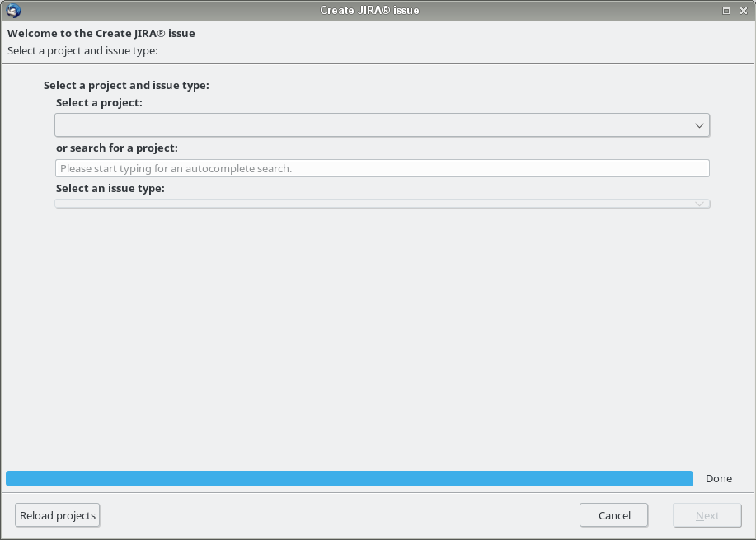Click the Thunderbird icon in title bar
This screenshot has height=540, width=756.
13,10
